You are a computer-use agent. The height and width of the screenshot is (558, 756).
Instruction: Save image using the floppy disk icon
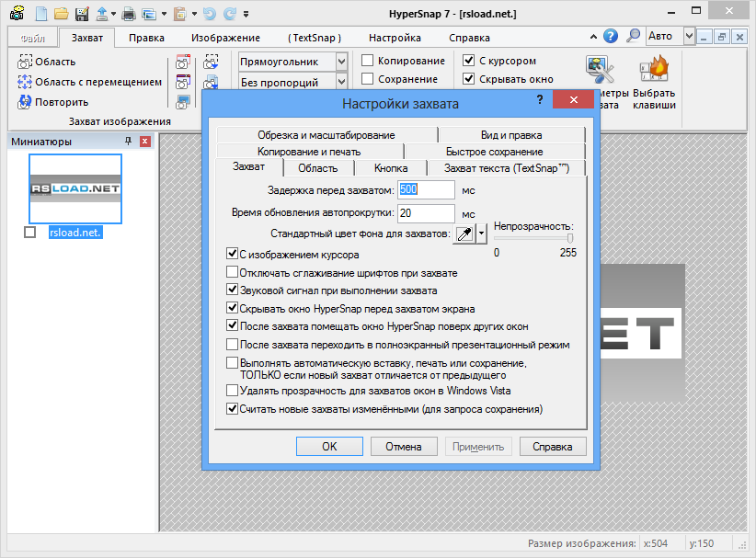point(82,14)
